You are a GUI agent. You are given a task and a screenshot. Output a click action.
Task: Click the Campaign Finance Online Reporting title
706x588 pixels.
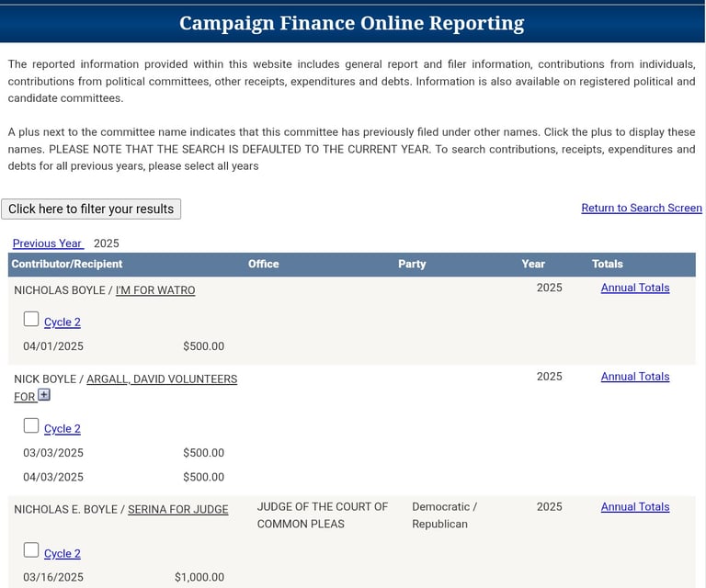[352, 23]
